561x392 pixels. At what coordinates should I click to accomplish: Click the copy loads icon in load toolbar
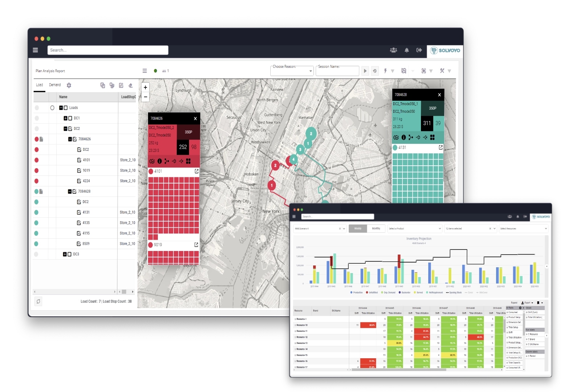coord(103,85)
